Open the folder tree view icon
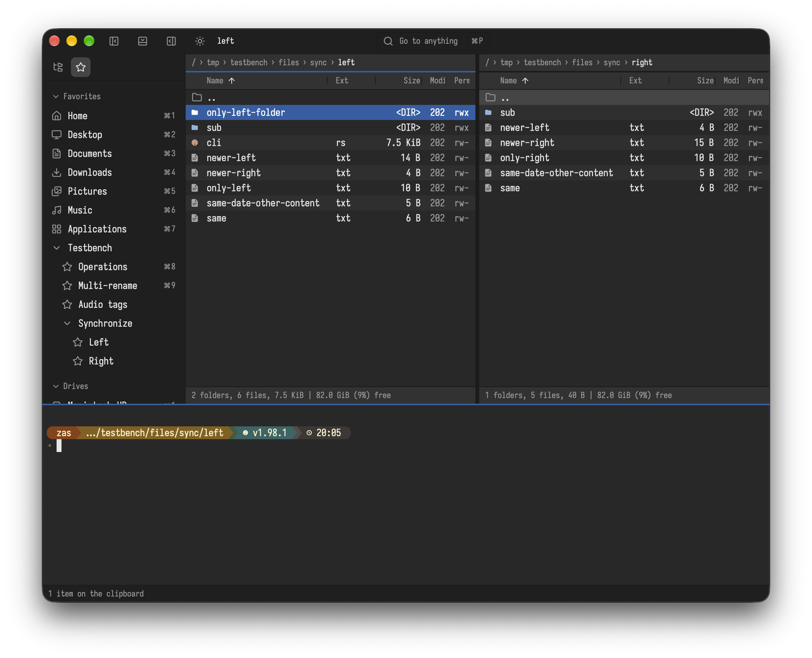This screenshot has width=812, height=658. click(58, 67)
